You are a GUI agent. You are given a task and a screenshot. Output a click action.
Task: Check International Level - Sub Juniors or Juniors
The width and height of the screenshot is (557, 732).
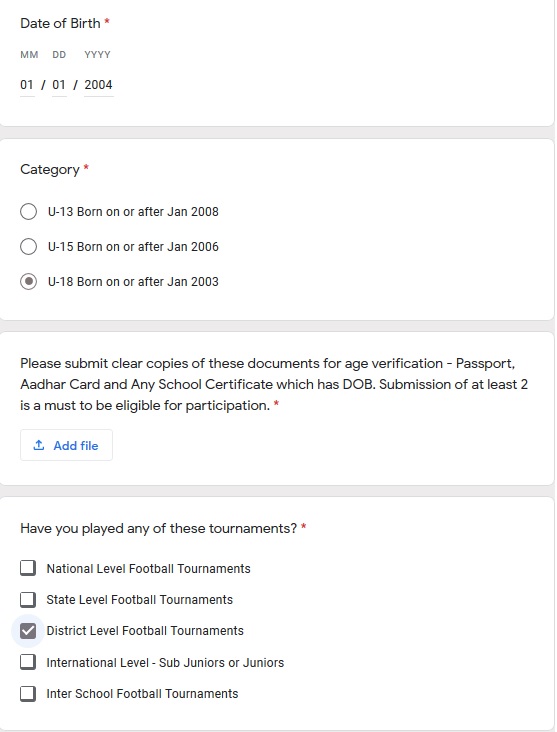pos(28,662)
